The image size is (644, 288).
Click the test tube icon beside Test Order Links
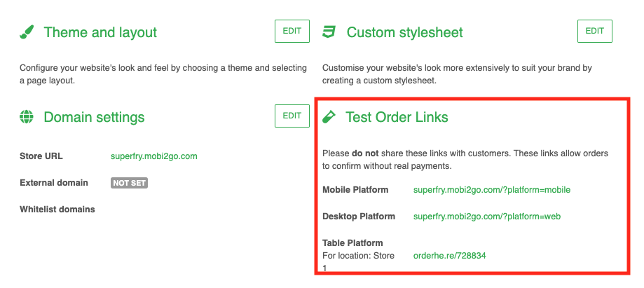[x=329, y=117]
